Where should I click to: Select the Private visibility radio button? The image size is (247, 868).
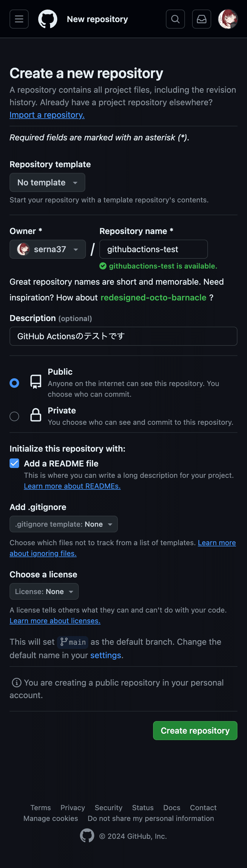point(14,416)
